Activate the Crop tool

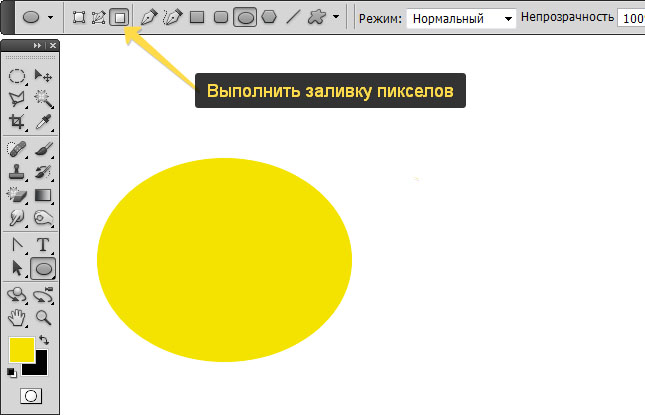point(17,122)
